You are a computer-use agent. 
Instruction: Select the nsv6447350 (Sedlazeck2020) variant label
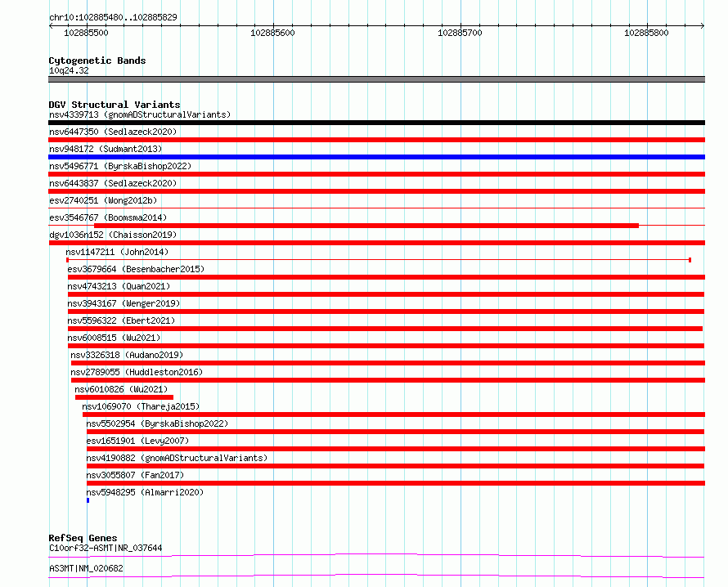[x=113, y=132]
